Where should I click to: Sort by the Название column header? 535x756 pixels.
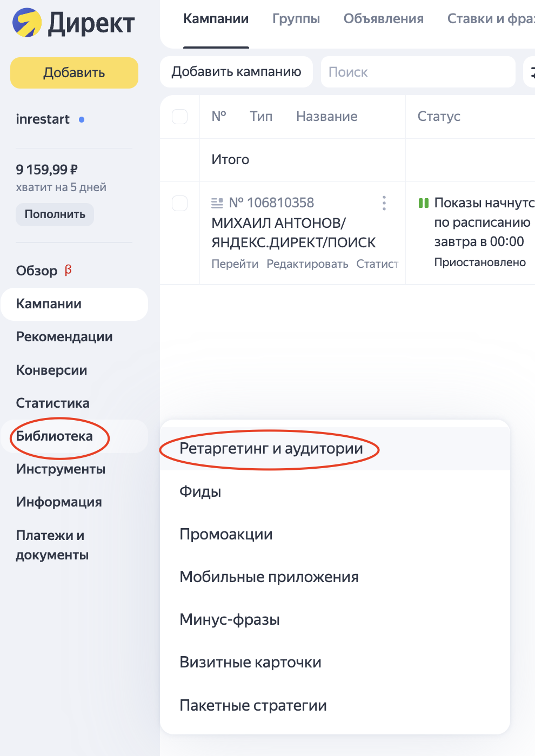click(x=327, y=117)
